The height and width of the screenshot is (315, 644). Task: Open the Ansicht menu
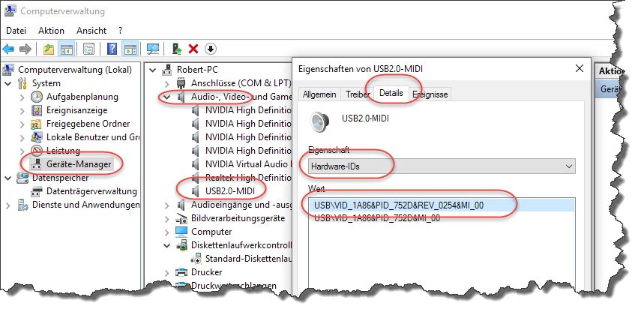tap(91, 31)
